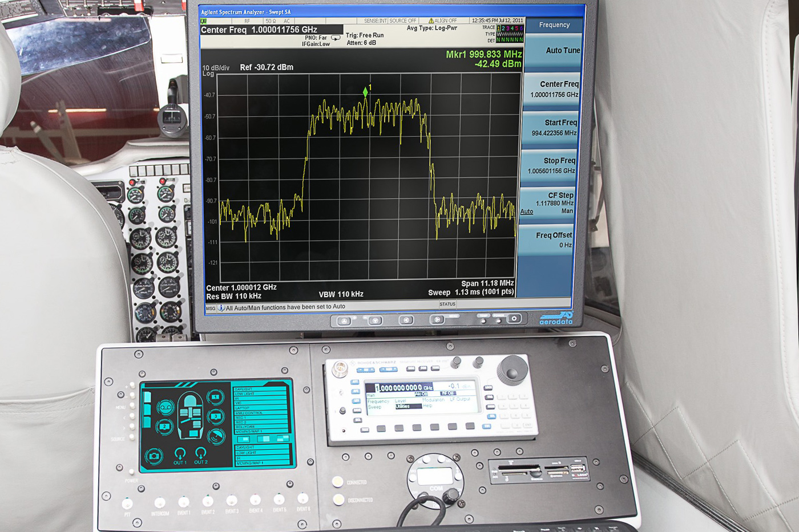The image size is (799, 532).
Task: Click the green Marker 1 diamond on trace
Action: click(x=365, y=92)
